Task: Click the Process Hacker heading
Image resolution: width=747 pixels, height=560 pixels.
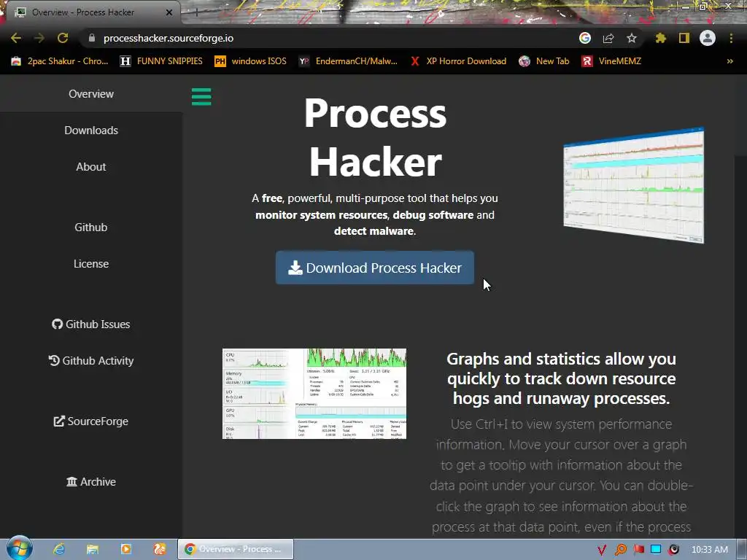Action: point(376,137)
